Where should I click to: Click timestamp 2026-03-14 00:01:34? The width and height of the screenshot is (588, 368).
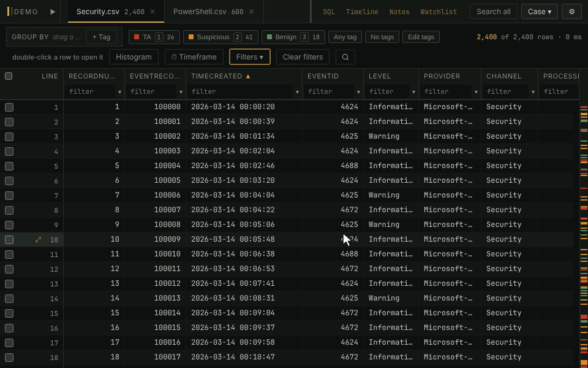(233, 136)
